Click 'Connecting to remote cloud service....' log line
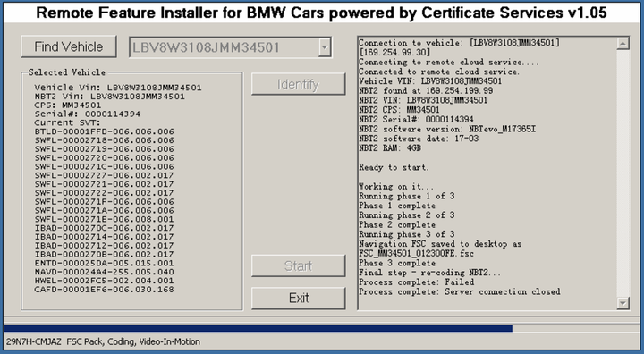Viewport: 644px width, 354px height. tap(448, 62)
